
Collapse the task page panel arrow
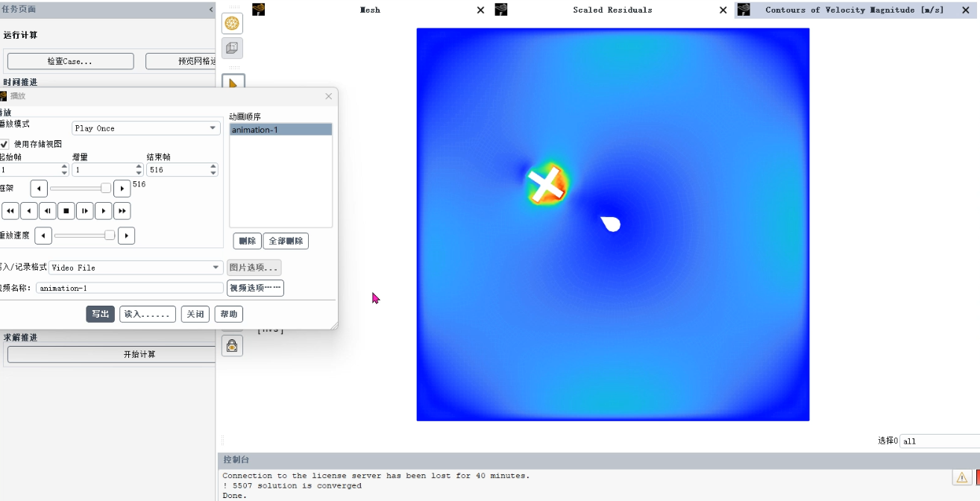pos(210,10)
